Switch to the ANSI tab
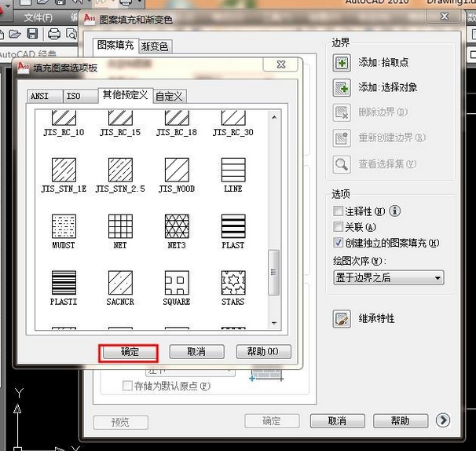Image resolution: width=476 pixels, height=451 pixels. click(39, 96)
